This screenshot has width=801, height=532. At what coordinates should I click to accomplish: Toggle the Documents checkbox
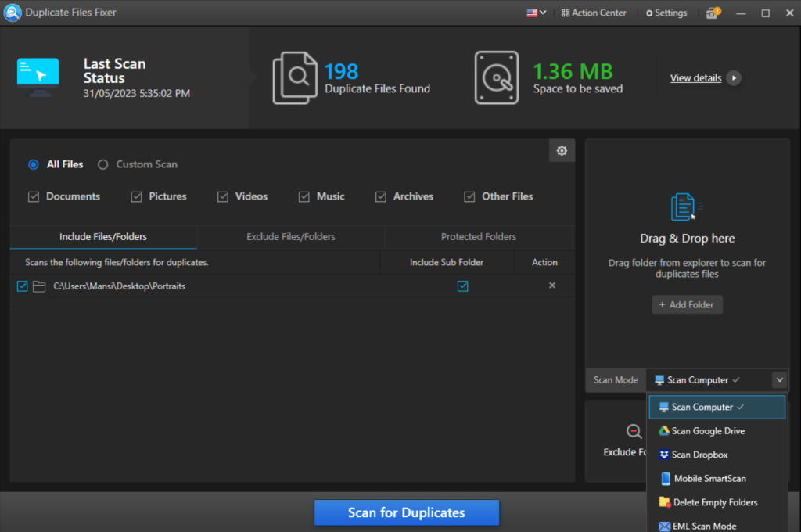click(x=34, y=196)
